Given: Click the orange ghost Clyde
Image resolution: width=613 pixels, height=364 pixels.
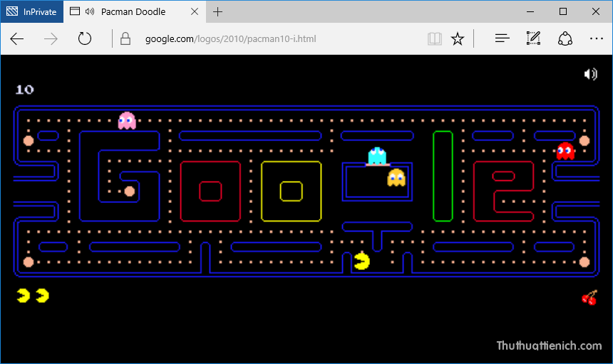Looking at the screenshot, I should click(396, 177).
